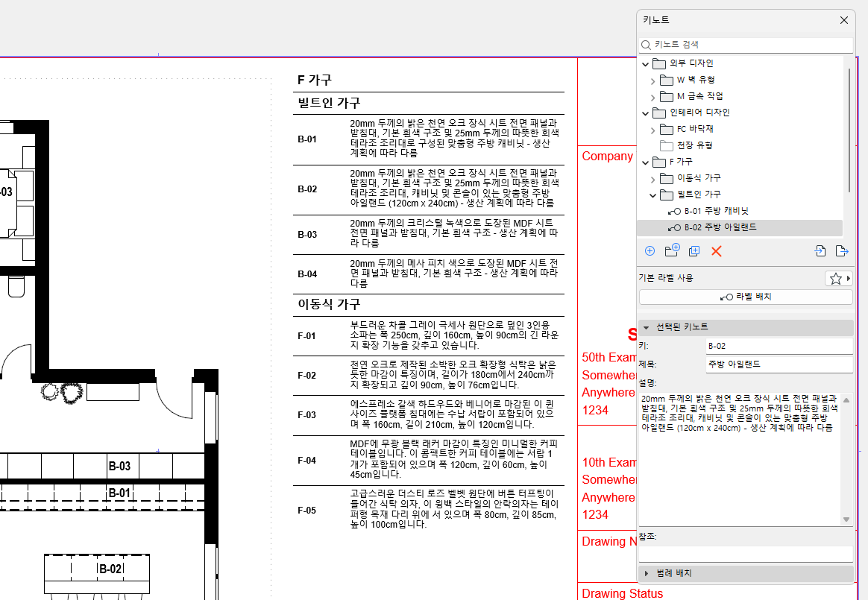Click the 이동식 가구 folder icon

tap(667, 178)
